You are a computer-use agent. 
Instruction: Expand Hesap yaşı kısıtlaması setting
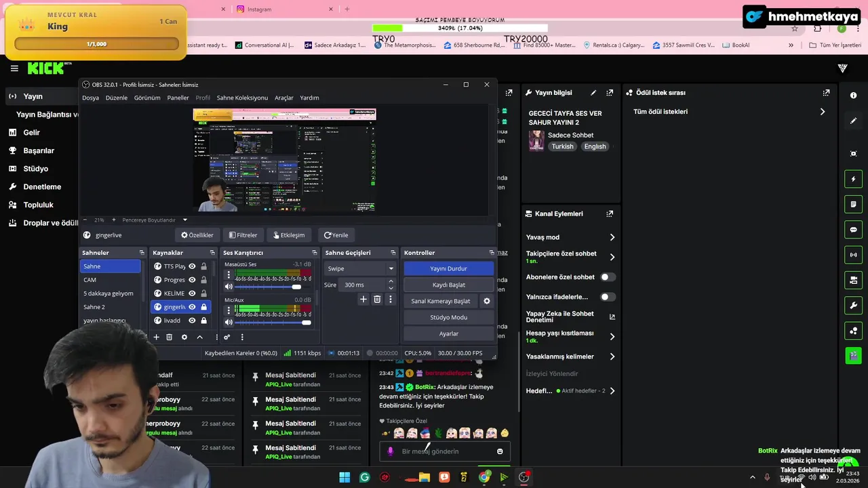612,336
